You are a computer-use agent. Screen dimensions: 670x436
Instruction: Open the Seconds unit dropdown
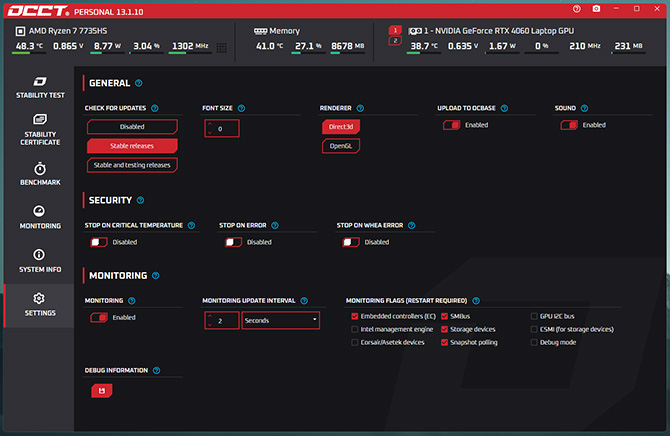[281, 321]
